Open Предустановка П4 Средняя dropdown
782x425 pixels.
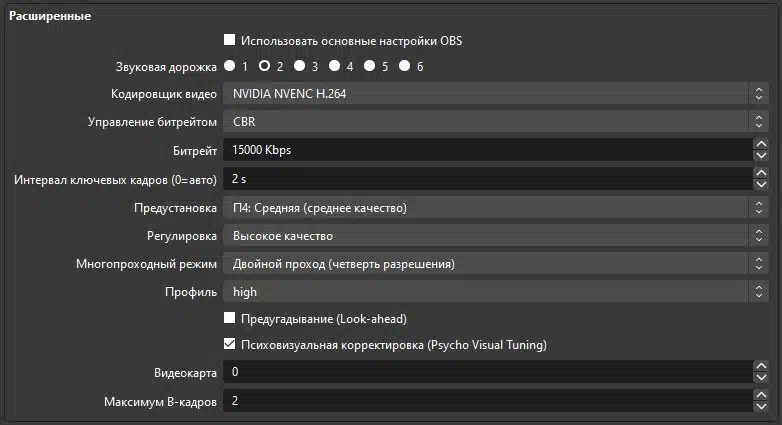[x=495, y=208]
